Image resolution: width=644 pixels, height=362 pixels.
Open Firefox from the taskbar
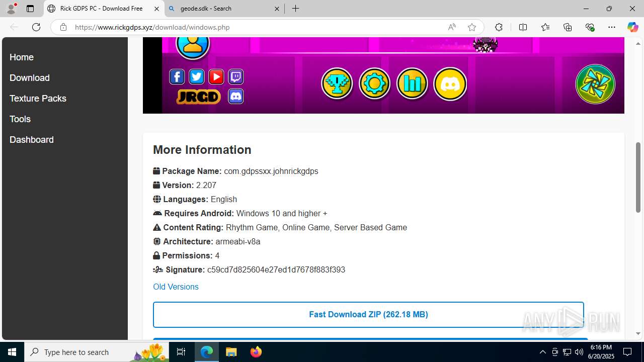click(256, 352)
